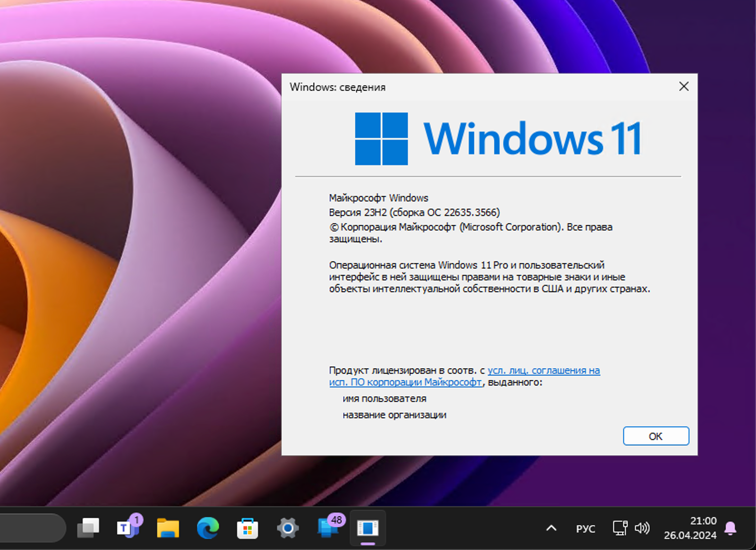Switch input language from РУС

(586, 529)
